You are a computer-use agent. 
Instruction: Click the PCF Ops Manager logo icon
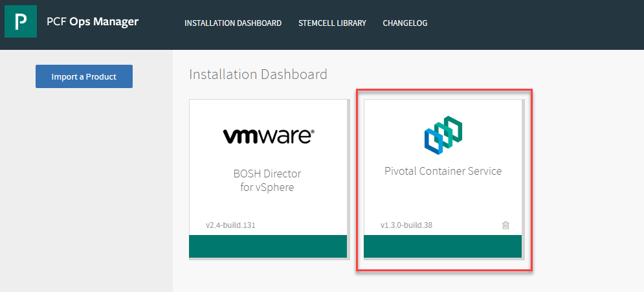click(x=21, y=21)
